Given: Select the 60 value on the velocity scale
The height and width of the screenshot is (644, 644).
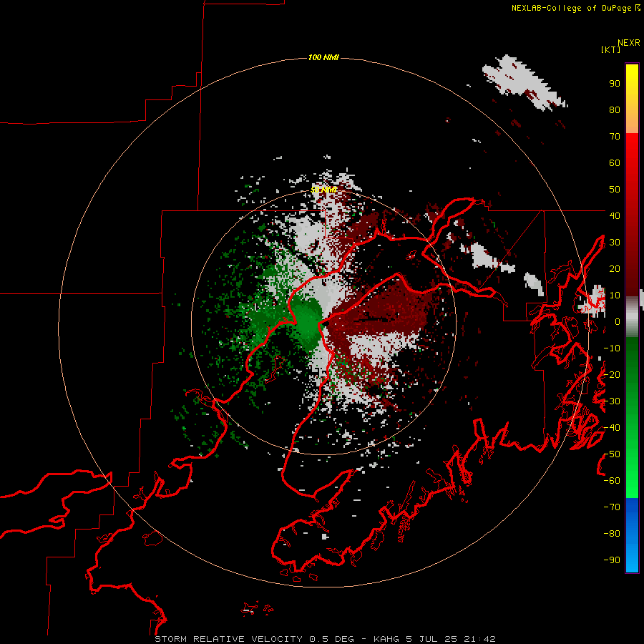Looking at the screenshot, I should tap(615, 163).
